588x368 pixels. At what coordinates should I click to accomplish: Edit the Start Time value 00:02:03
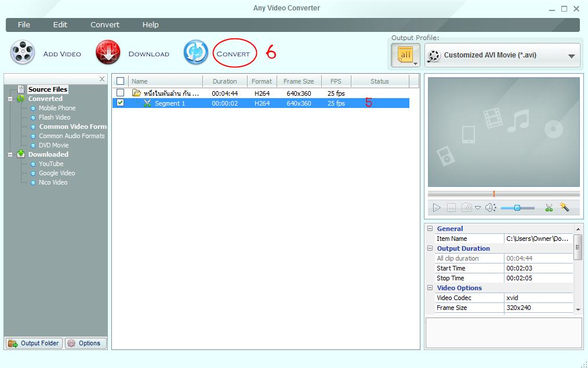point(539,268)
